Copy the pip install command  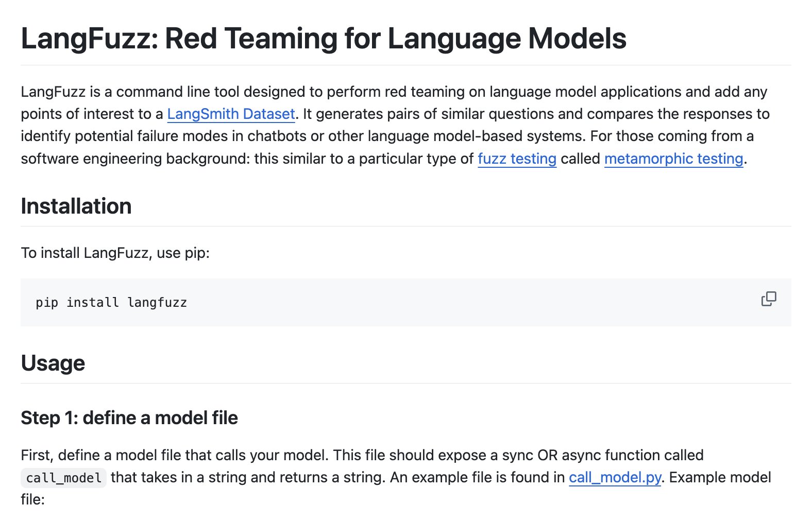(769, 299)
